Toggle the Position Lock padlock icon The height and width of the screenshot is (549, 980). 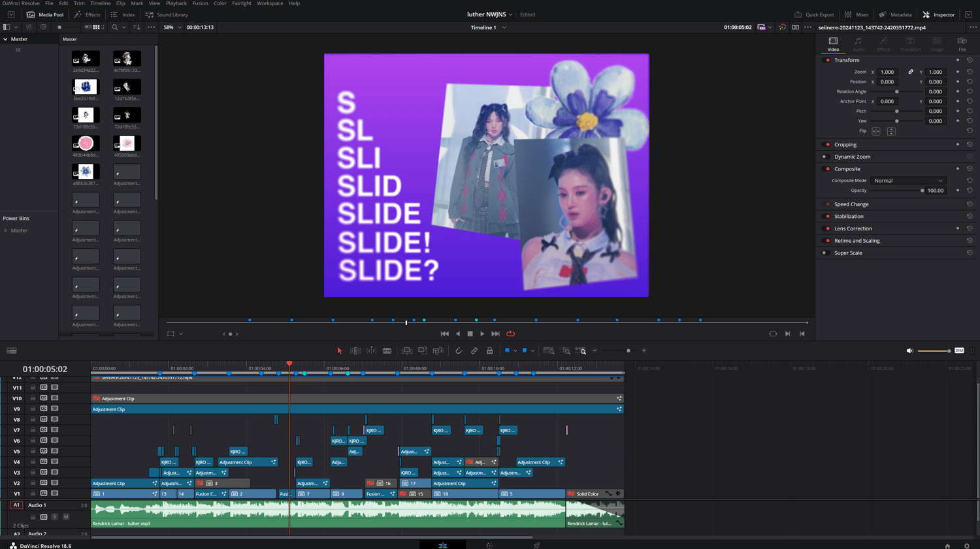[x=490, y=351]
